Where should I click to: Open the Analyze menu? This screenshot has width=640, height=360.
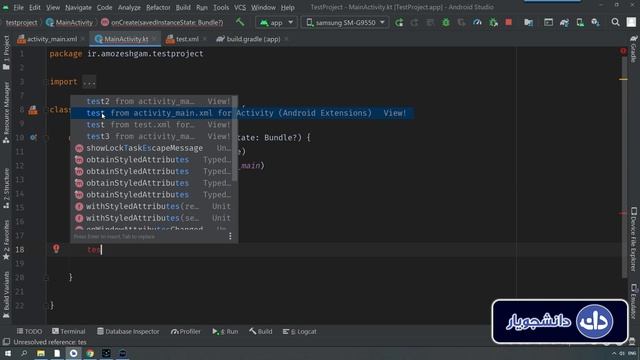coord(129,7)
